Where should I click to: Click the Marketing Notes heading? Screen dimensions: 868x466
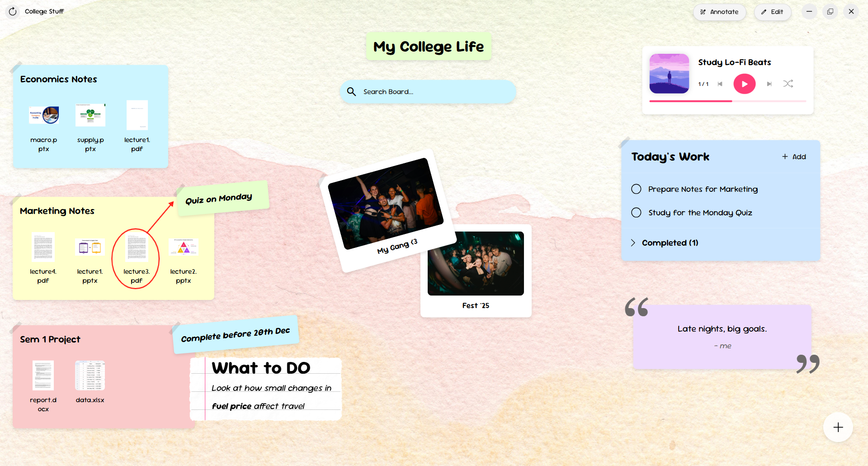[x=57, y=211]
